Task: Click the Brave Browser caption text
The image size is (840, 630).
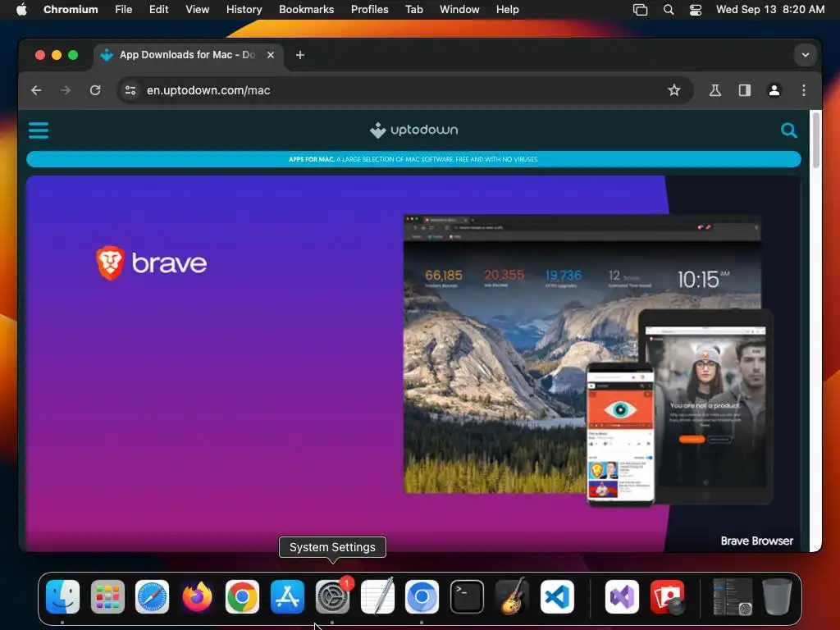Action: [756, 541]
